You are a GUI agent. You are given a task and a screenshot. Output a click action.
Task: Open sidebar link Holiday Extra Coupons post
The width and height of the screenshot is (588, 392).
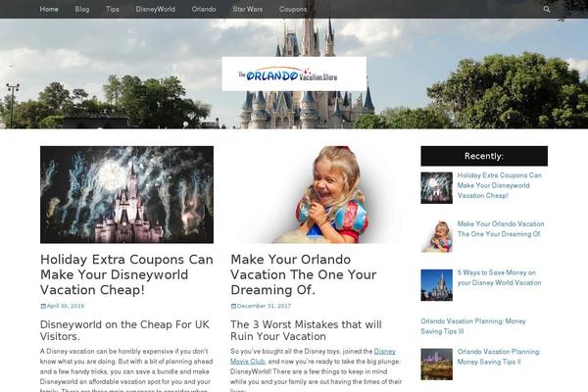pyautogui.click(x=499, y=185)
